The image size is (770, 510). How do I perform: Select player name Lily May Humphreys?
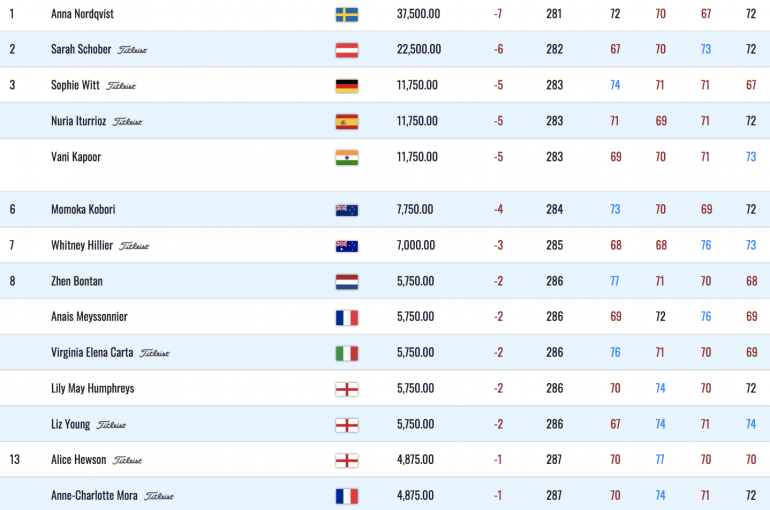click(x=92, y=388)
